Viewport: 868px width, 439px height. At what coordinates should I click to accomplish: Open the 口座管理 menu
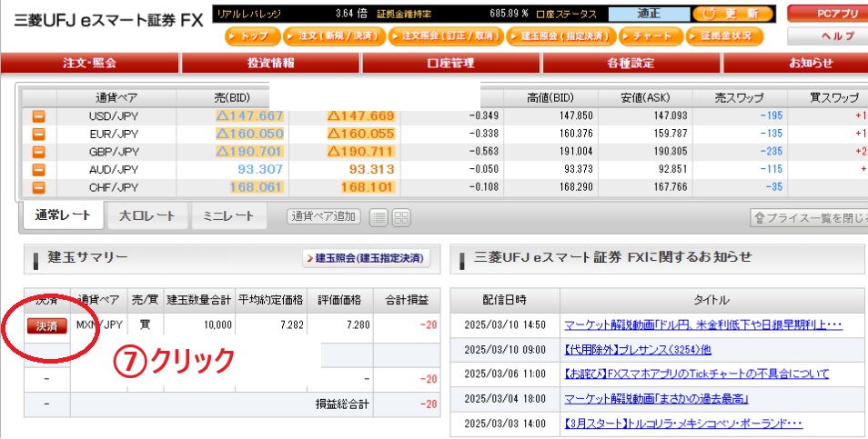(451, 63)
